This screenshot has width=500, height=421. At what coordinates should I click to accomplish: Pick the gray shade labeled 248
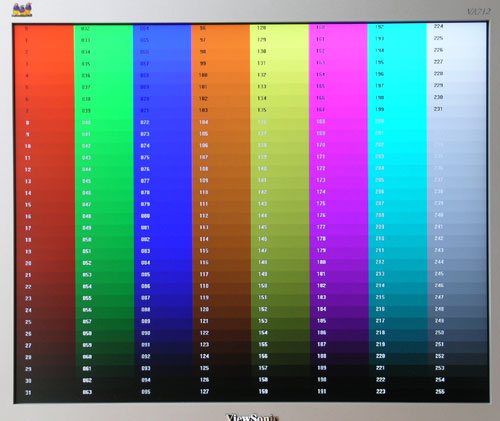(458, 309)
